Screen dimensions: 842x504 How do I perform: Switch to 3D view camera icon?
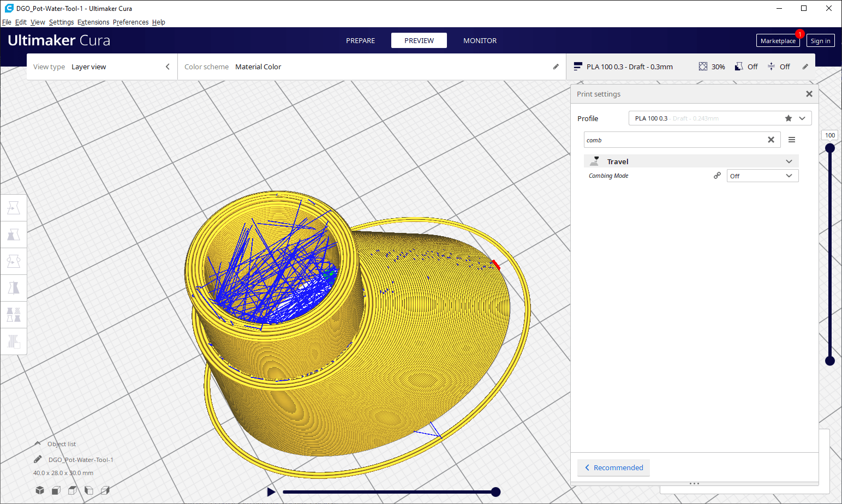point(40,490)
